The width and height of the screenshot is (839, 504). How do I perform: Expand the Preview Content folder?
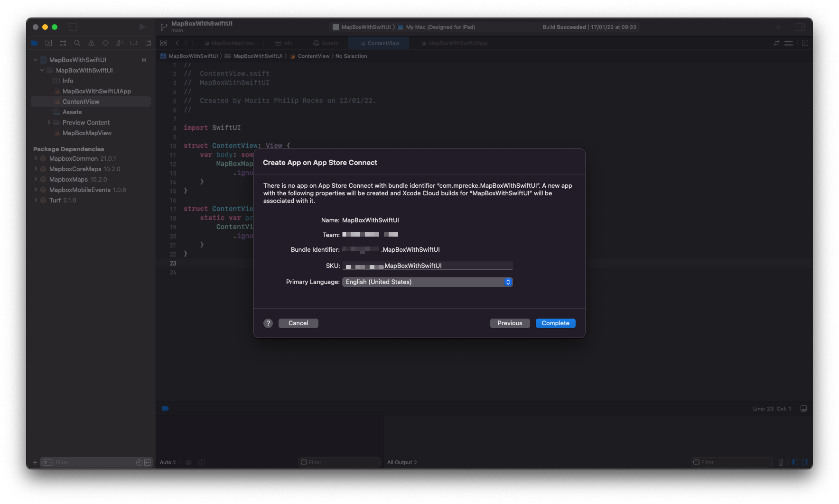(48, 122)
